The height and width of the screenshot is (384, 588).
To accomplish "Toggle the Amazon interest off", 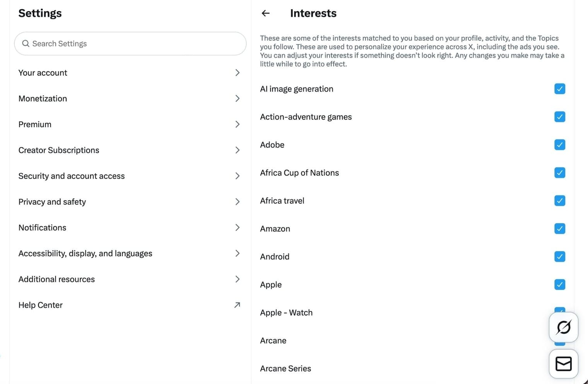I will point(559,229).
